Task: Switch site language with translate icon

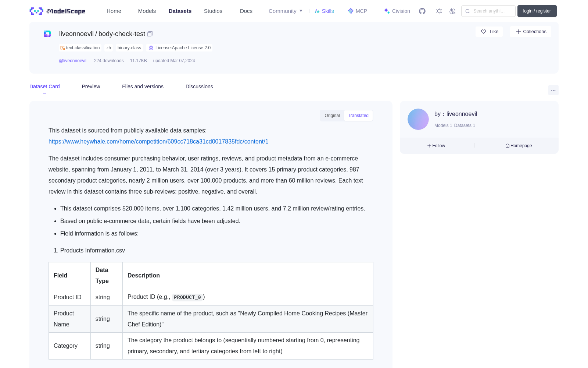Action: (453, 11)
